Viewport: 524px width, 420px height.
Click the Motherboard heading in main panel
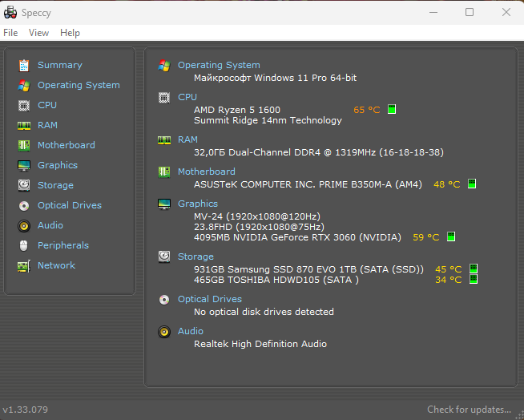coord(207,172)
